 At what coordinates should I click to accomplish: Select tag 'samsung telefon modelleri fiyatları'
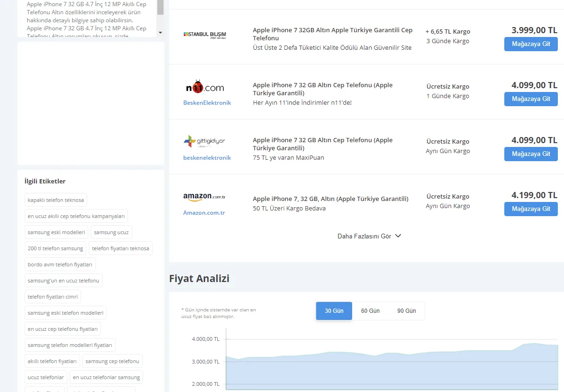click(x=70, y=345)
